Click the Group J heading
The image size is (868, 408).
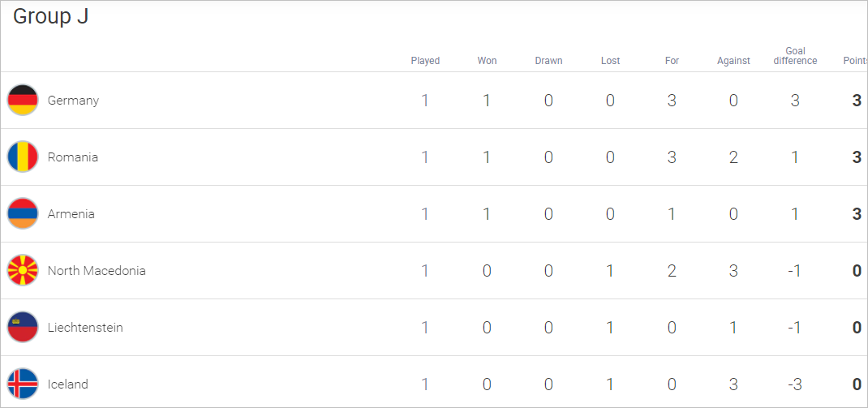tap(50, 16)
